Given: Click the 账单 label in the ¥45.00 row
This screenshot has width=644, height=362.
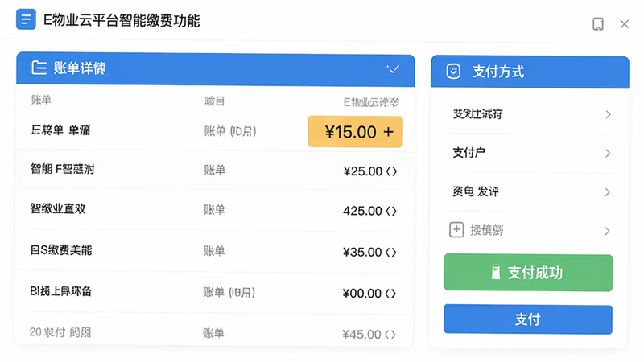Looking at the screenshot, I should pos(213,333).
